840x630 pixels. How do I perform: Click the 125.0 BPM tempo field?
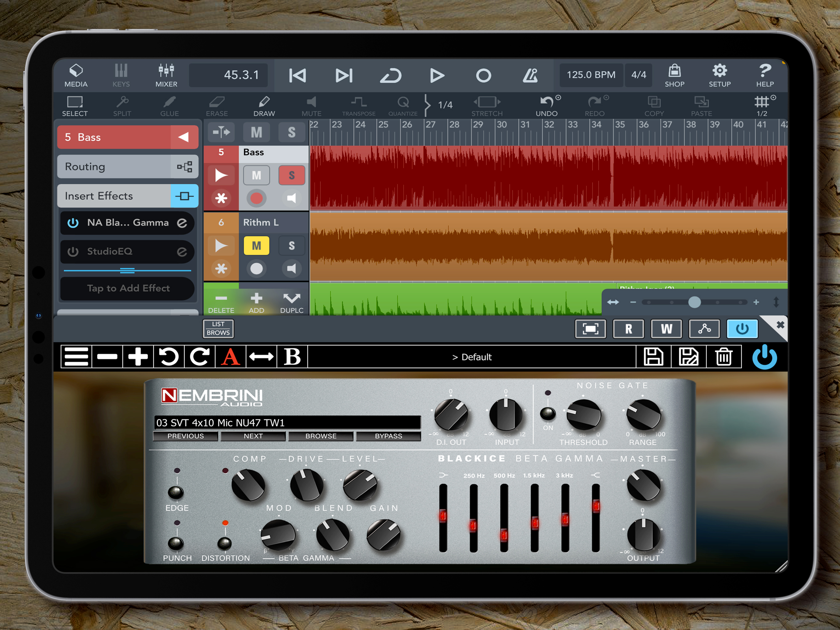pyautogui.click(x=591, y=75)
